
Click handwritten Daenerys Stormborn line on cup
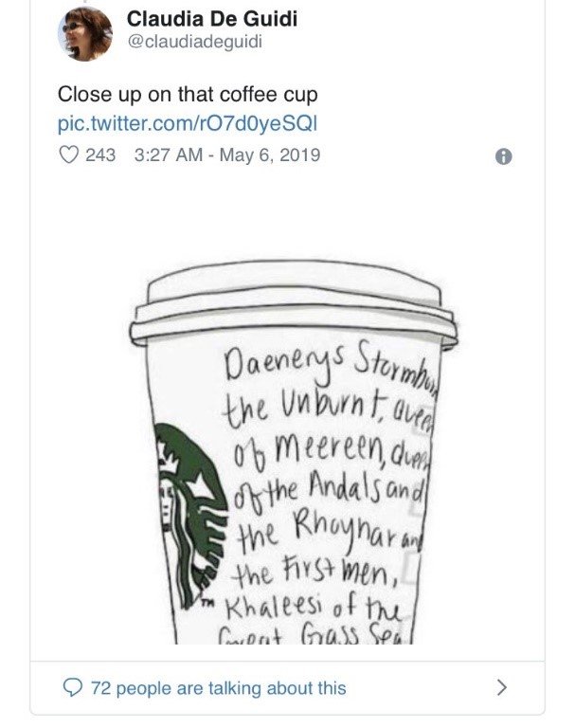tap(332, 365)
